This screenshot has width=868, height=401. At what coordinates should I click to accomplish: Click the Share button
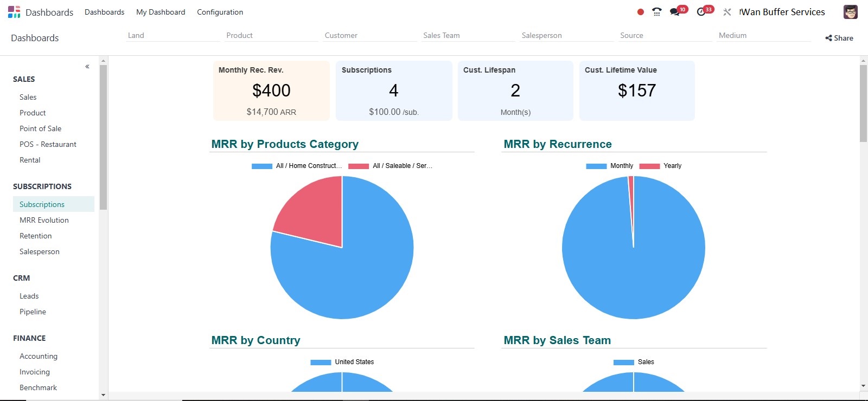coord(839,38)
